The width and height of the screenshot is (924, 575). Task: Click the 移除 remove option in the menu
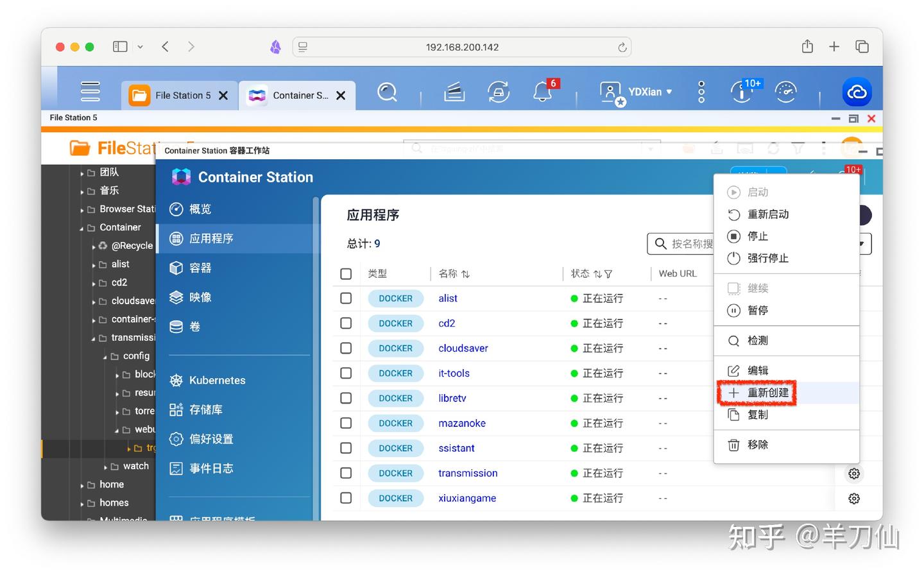(757, 444)
